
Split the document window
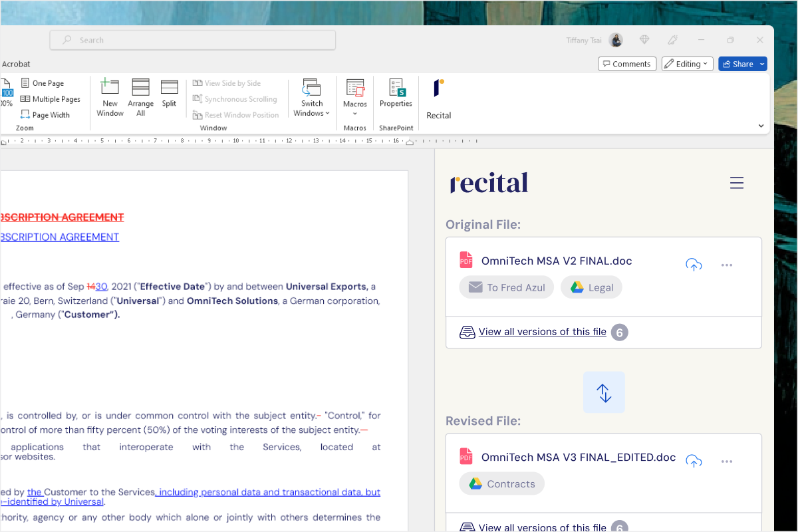169,93
